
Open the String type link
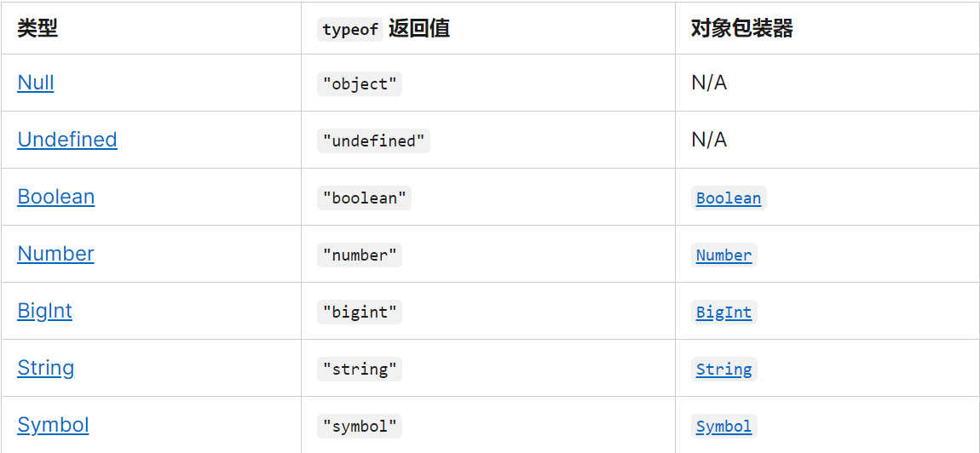click(x=46, y=367)
